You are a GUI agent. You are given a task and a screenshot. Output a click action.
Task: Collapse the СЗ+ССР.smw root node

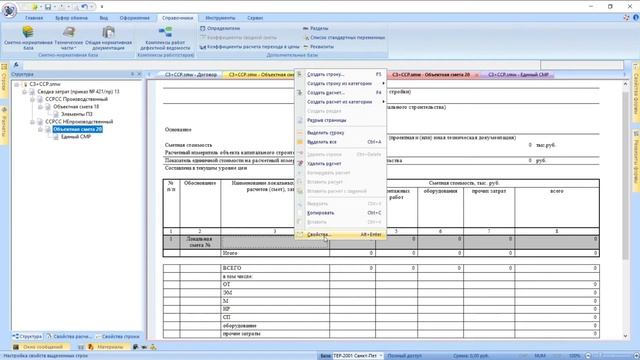pos(17,84)
